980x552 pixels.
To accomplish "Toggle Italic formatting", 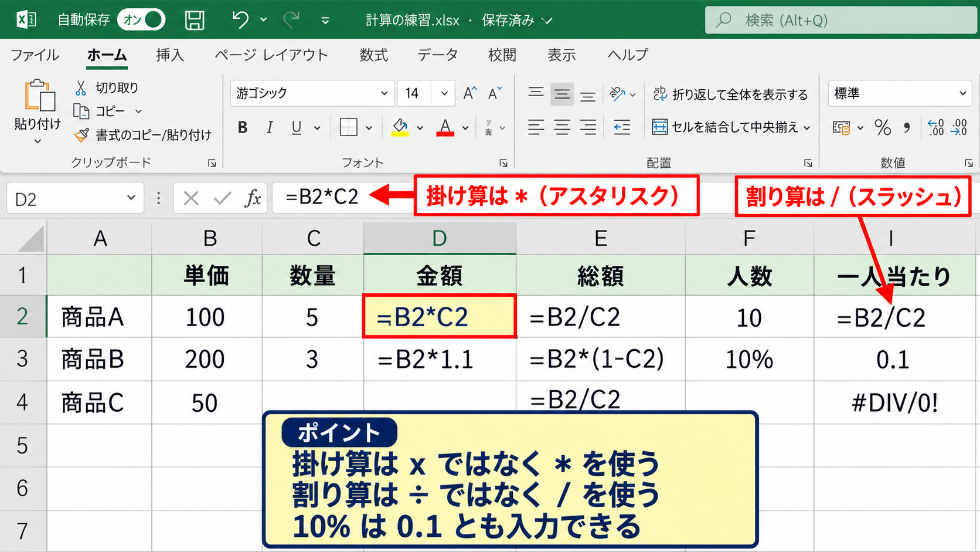I will [270, 127].
